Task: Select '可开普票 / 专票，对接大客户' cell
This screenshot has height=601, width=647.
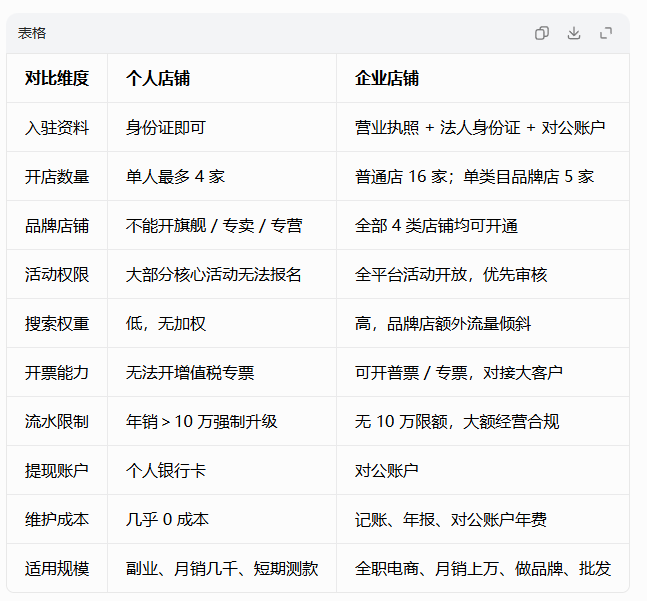Action: point(459,373)
